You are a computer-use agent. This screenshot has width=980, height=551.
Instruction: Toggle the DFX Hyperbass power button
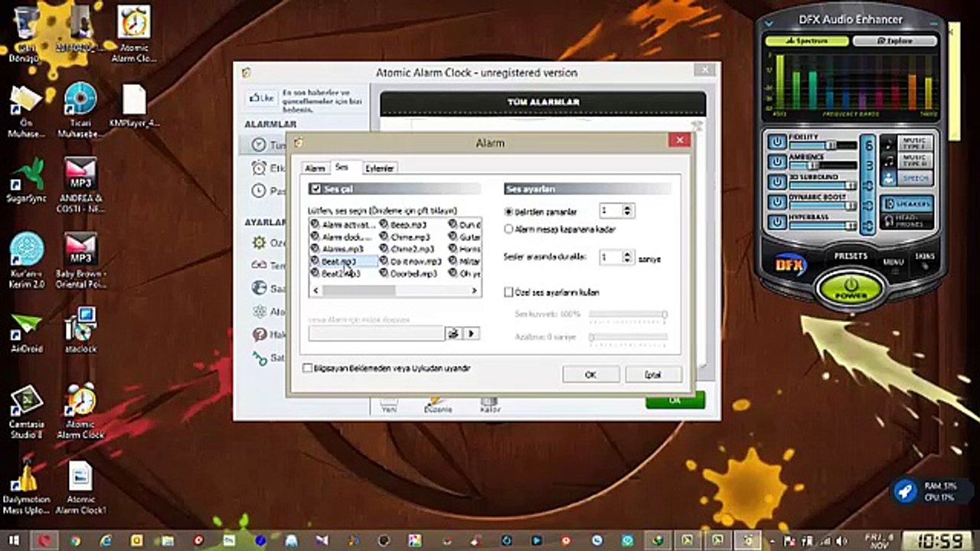[778, 223]
